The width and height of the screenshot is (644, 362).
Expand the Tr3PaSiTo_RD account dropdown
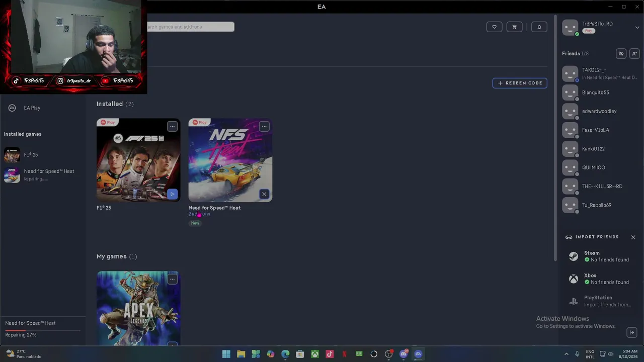637,27
